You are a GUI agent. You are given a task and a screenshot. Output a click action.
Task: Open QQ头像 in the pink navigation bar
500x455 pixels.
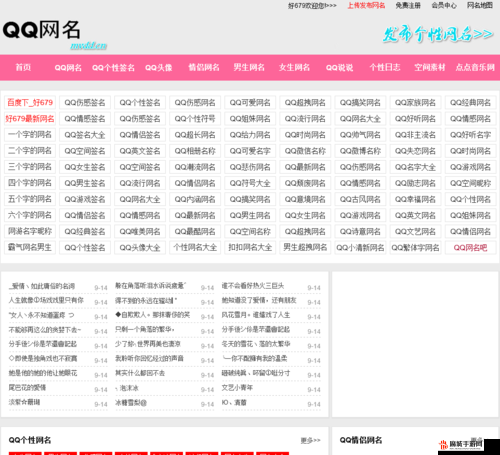click(159, 68)
